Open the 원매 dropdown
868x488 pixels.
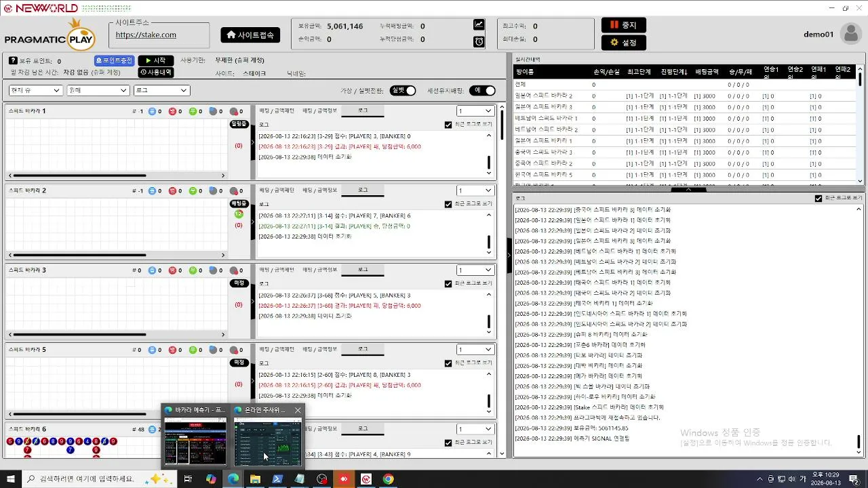pyautogui.click(x=98, y=90)
